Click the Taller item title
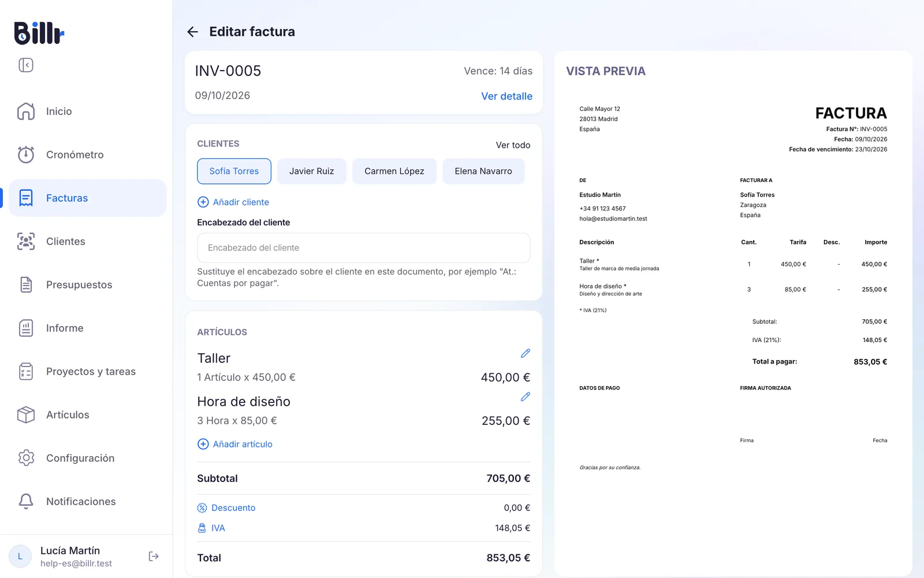The height and width of the screenshot is (578, 924). tap(214, 358)
